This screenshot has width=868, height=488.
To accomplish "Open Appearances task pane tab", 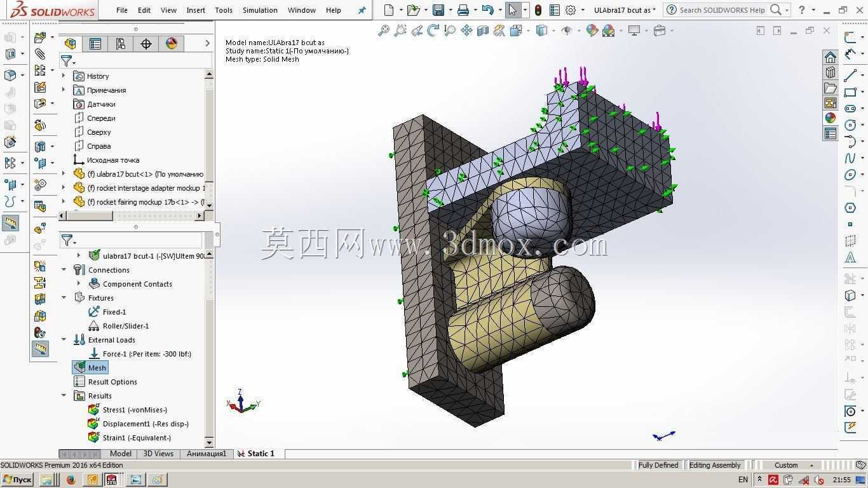I will click(x=830, y=118).
